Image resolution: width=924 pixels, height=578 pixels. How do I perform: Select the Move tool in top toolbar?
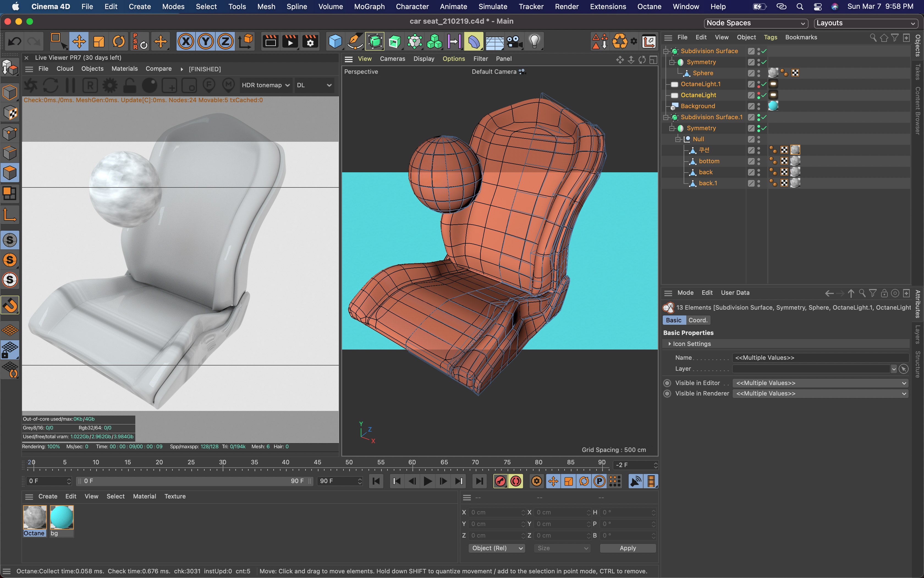(79, 41)
